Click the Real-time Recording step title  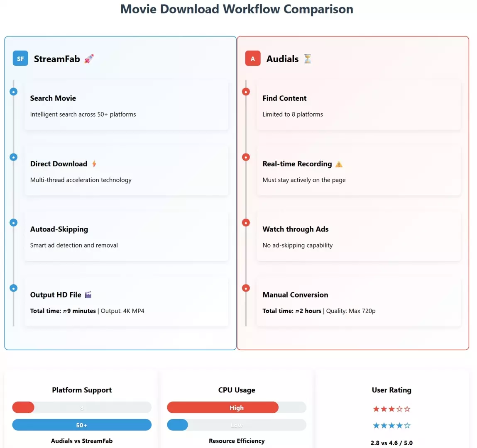click(297, 164)
